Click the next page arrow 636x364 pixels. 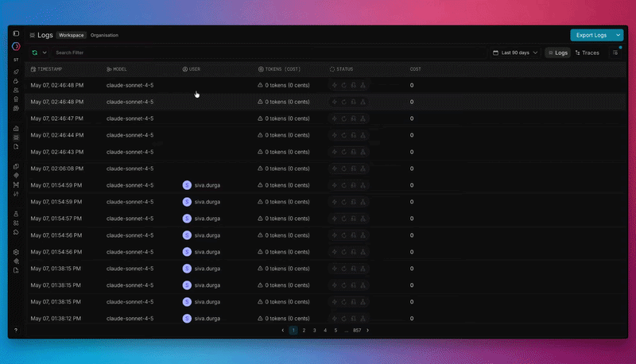368,331
